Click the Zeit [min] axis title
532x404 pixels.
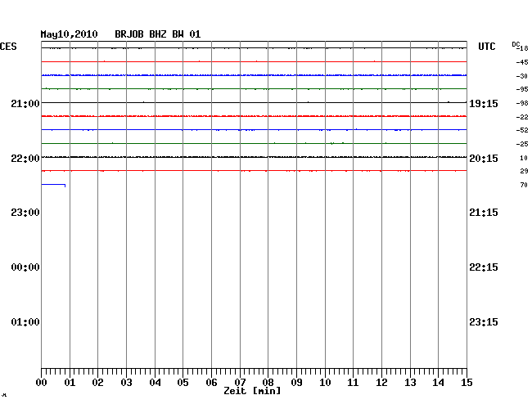(252, 391)
